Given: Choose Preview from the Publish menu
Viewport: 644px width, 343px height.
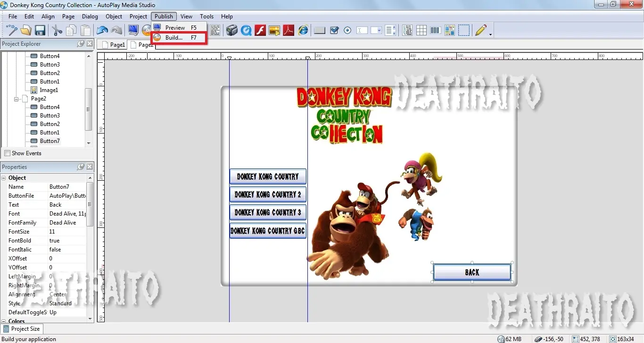Looking at the screenshot, I should coord(179,28).
